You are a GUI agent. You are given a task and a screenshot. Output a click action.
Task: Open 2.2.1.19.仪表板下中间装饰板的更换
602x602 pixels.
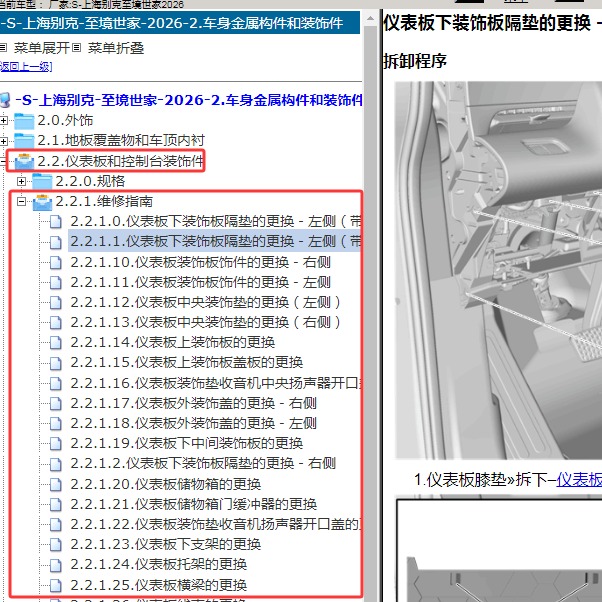coord(186,443)
